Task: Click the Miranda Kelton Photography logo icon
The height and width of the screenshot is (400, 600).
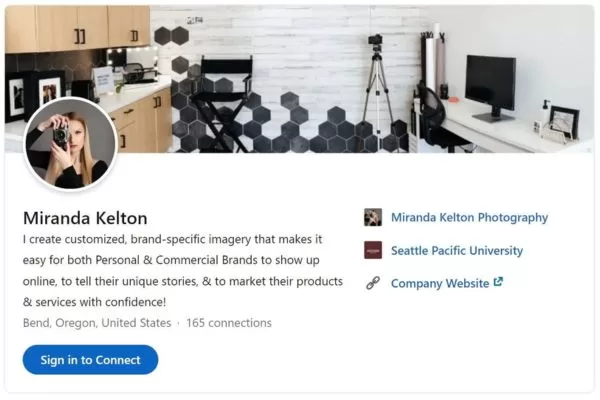Action: pyautogui.click(x=373, y=217)
